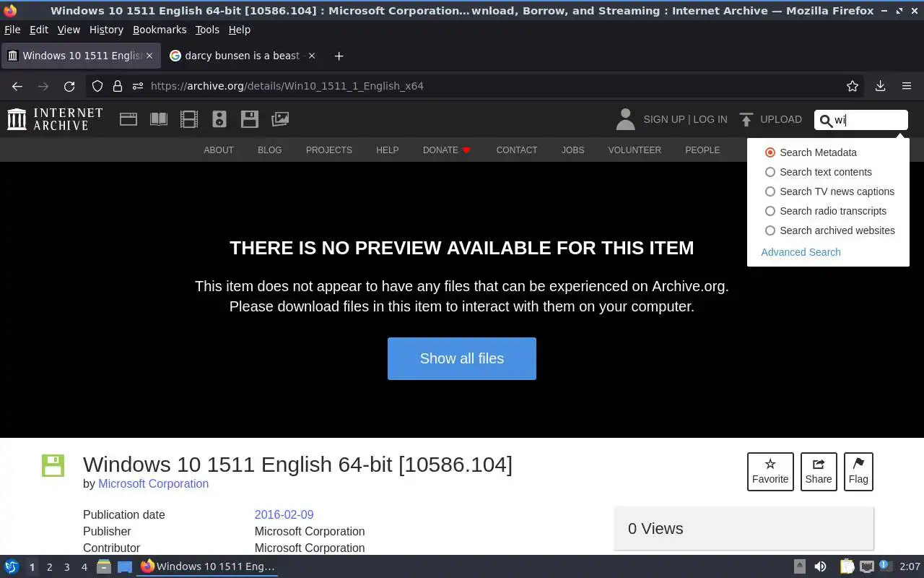Open the Advanced Search link
This screenshot has width=924, height=578.
coord(801,252)
